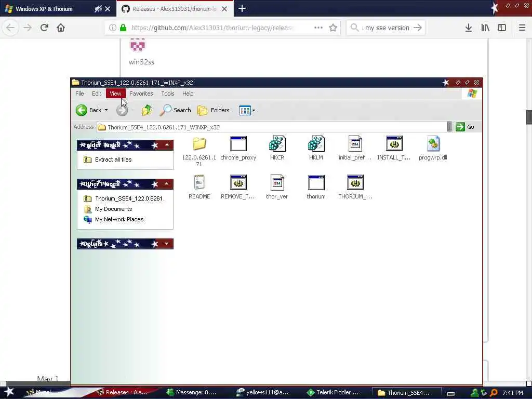Toggle the Folders pane
The image size is (532, 399).
[214, 110]
